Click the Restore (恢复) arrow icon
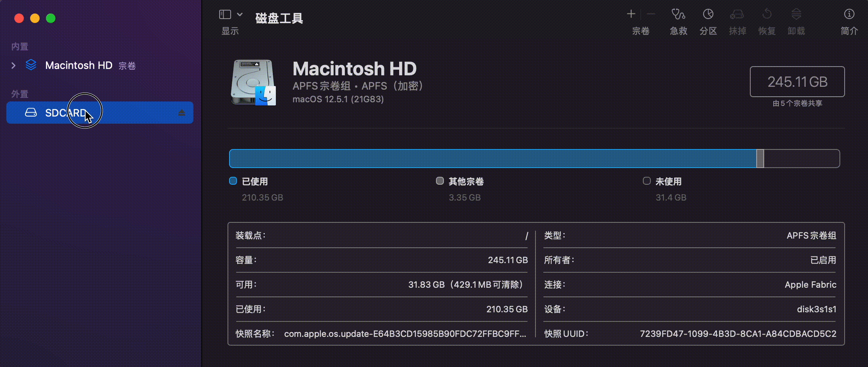This screenshot has width=868, height=367. coord(767,14)
